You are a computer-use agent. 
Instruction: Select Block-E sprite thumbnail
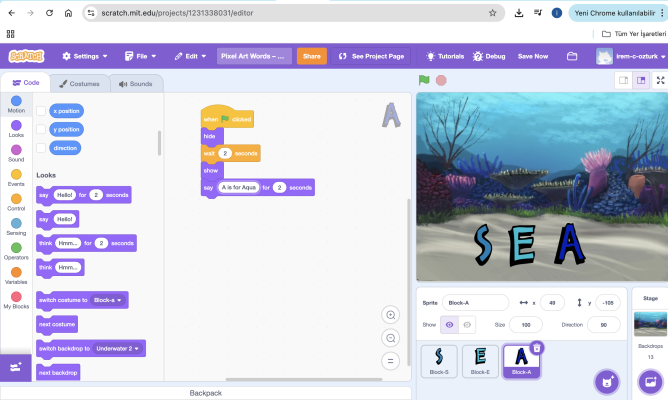[x=480, y=361]
